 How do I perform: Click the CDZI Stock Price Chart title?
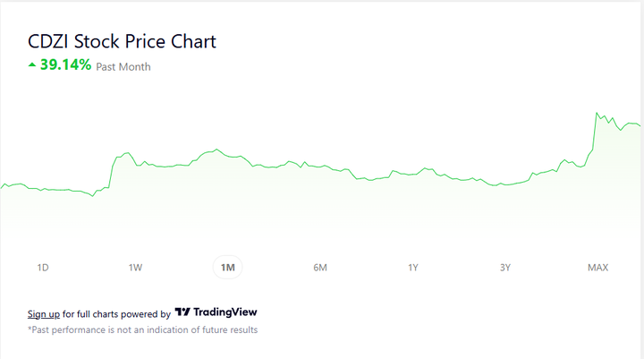122,41
